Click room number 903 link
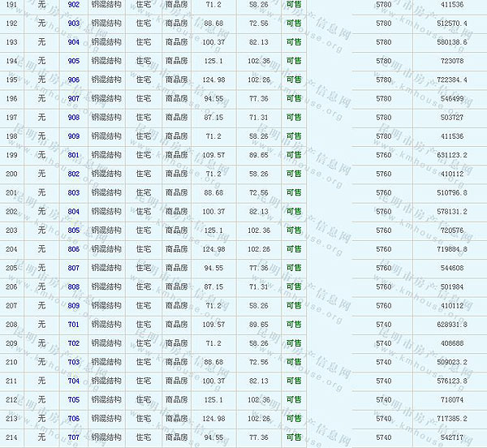Viewport: 487px width, 448px height. [x=74, y=24]
